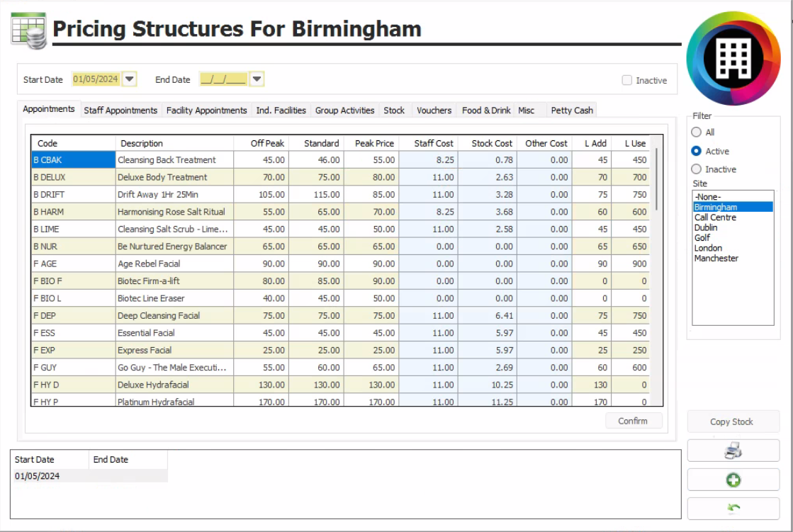Click the Stock Cost column header

click(488, 143)
